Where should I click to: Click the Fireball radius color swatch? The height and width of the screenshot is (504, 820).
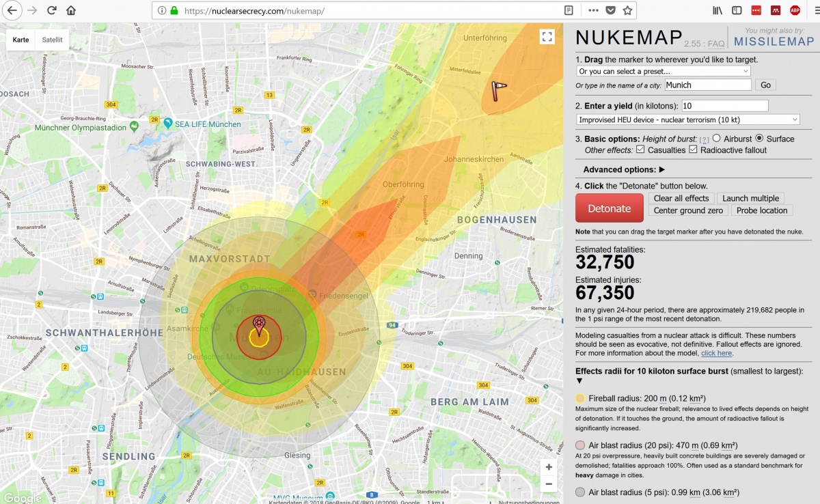coord(580,398)
